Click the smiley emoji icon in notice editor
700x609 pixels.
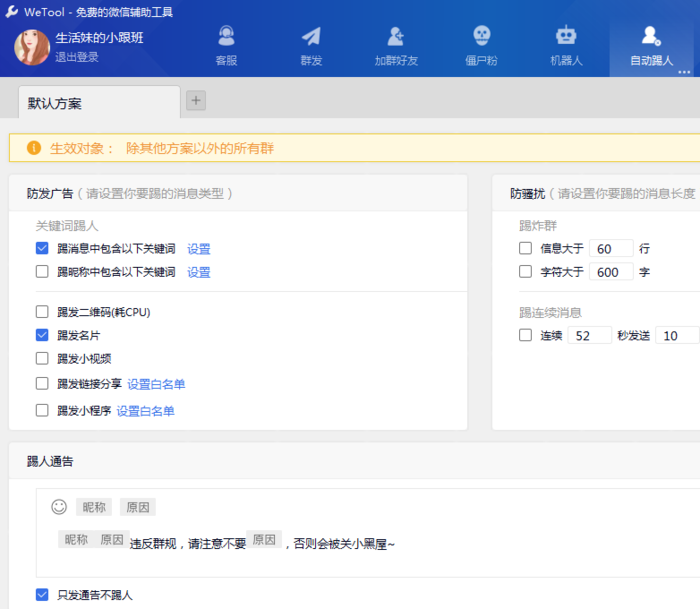click(59, 507)
